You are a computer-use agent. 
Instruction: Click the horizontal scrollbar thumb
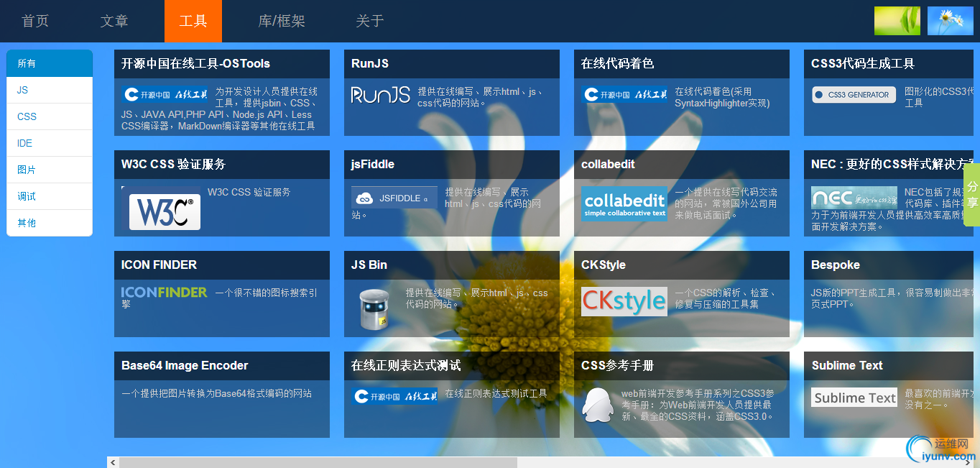[x=318, y=462]
